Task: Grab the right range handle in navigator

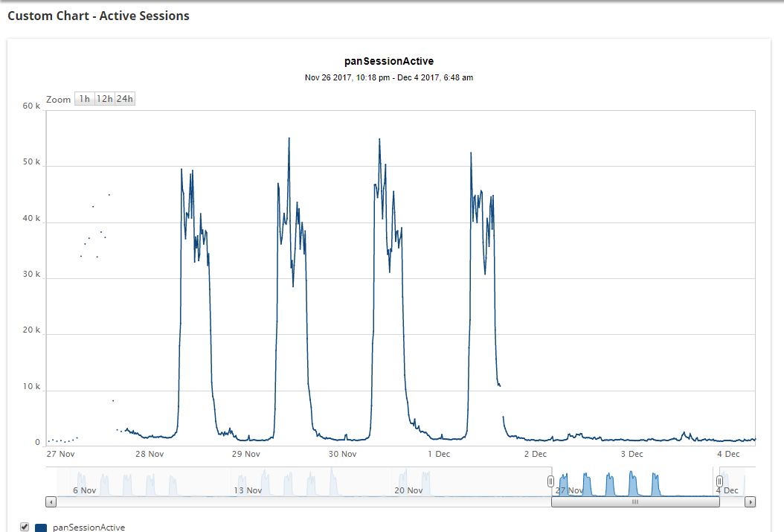Action: pyautogui.click(x=719, y=481)
